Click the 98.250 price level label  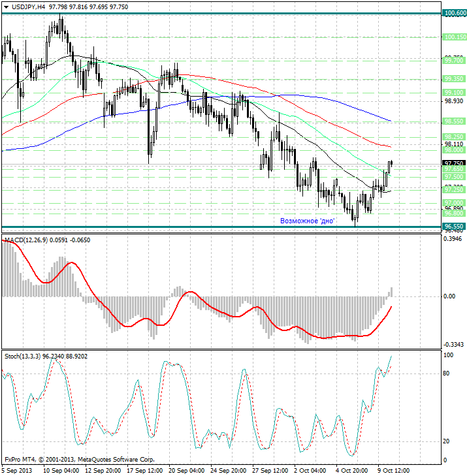click(454, 137)
